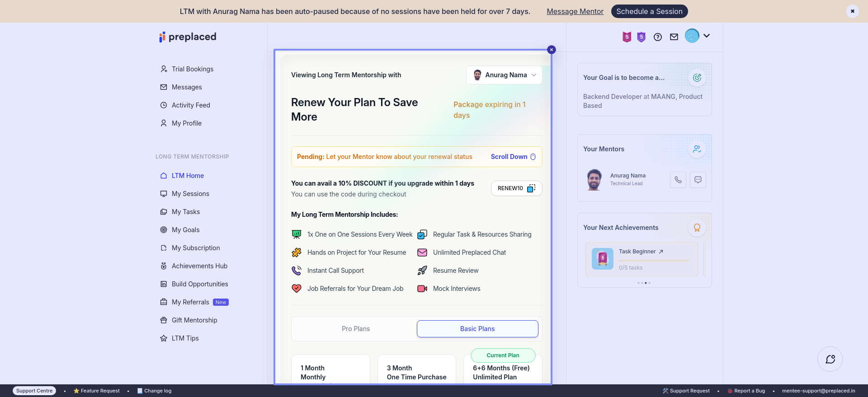
Task: Open the user avatar profile picture
Action: 692,36
